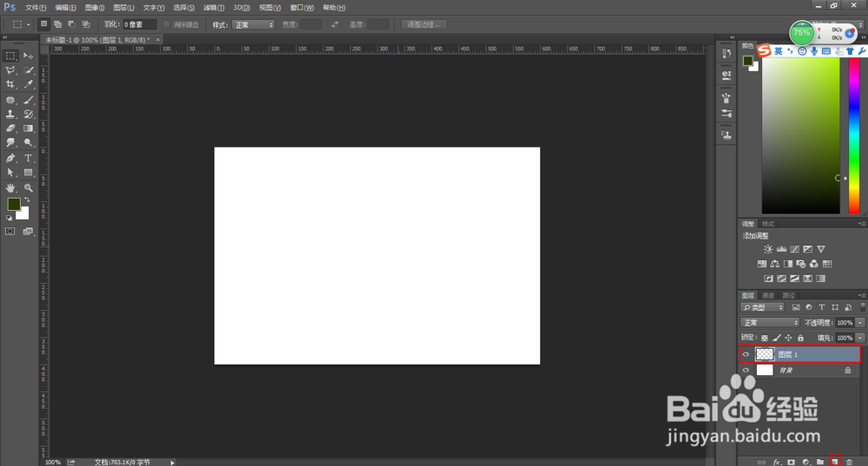Select the 图层 1 layer thumbnail
The width and height of the screenshot is (868, 466).
tap(765, 354)
